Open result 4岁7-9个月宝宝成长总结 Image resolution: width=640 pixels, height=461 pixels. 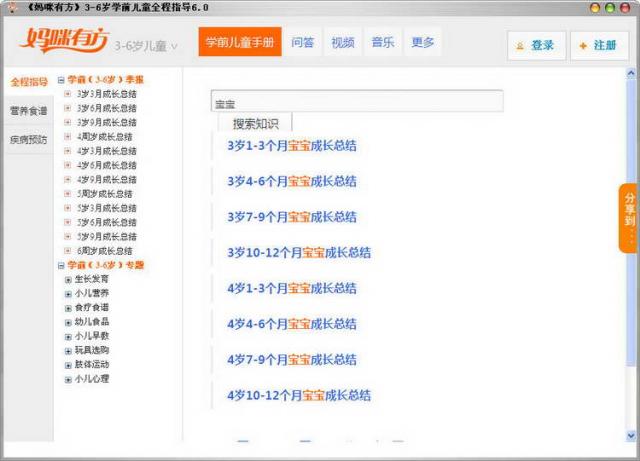pos(292,359)
